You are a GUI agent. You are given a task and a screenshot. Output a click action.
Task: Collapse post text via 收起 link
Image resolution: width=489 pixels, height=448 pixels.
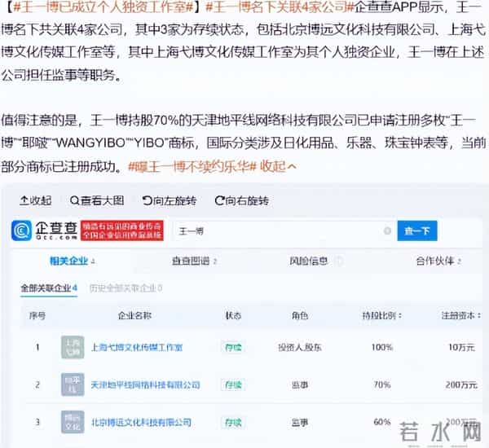[x=278, y=167]
